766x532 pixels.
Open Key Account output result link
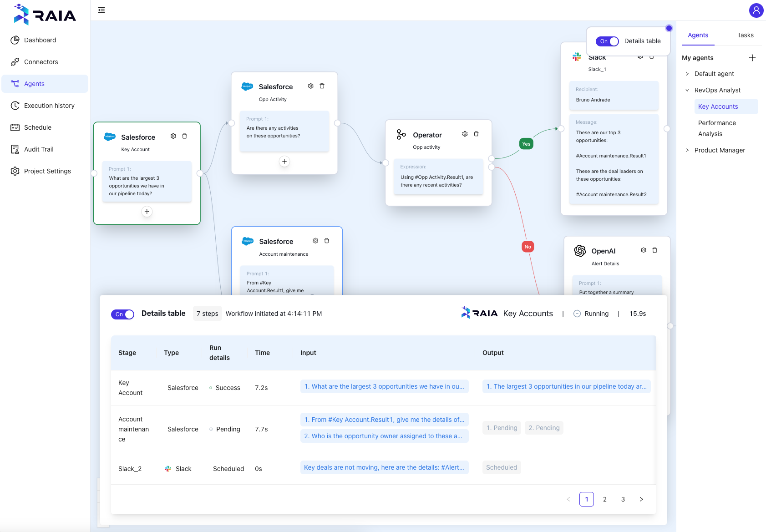(x=567, y=386)
